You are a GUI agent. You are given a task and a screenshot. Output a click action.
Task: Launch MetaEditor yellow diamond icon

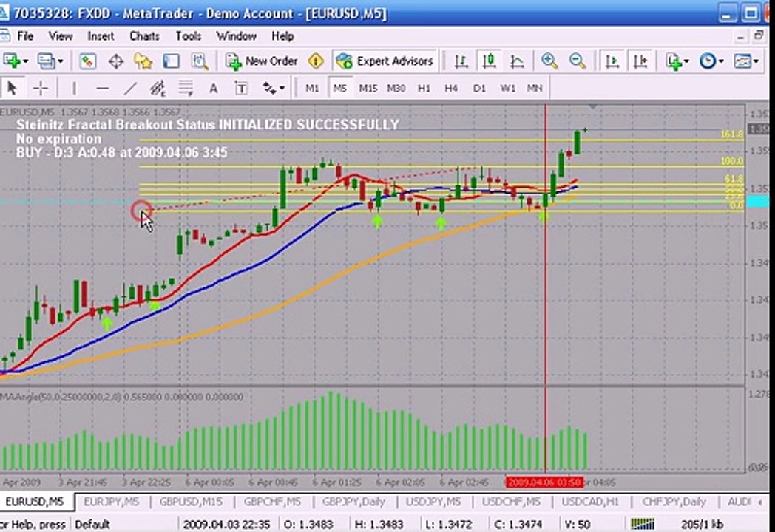tap(316, 61)
